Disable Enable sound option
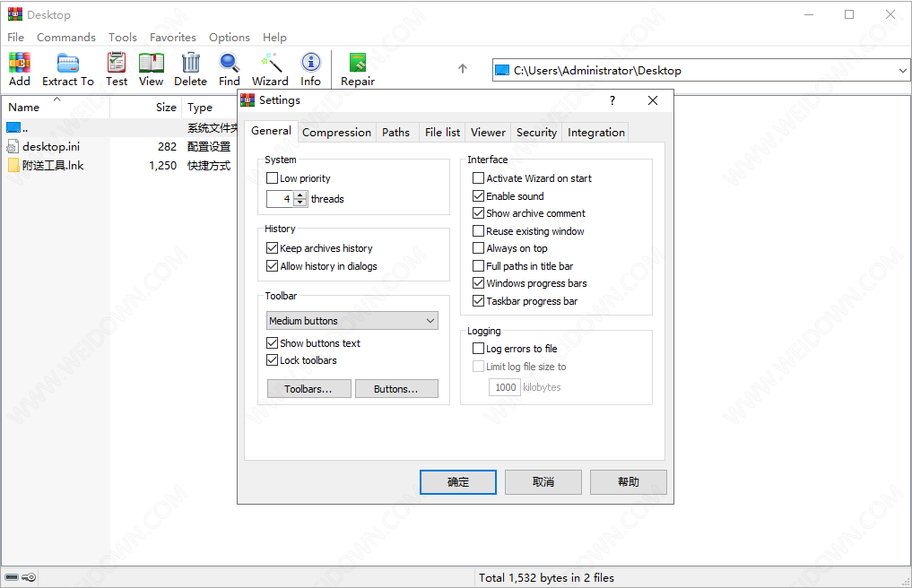This screenshot has height=588, width=912. tap(478, 196)
